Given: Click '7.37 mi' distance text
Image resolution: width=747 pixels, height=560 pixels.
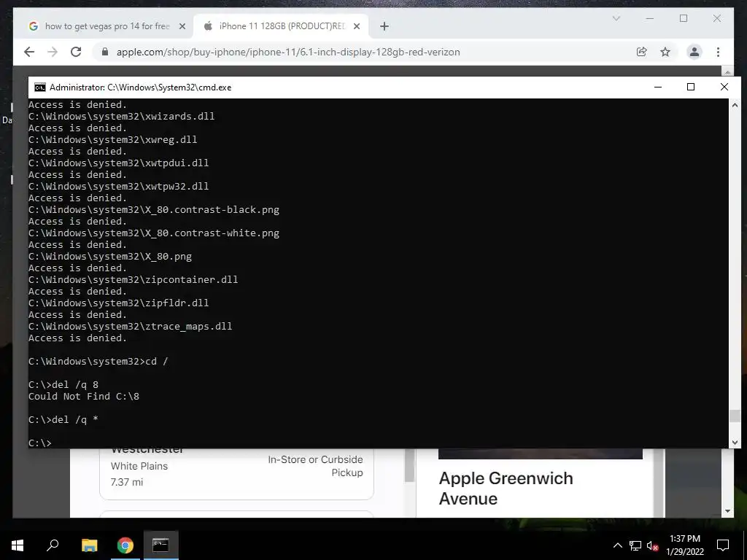Looking at the screenshot, I should 127,482.
